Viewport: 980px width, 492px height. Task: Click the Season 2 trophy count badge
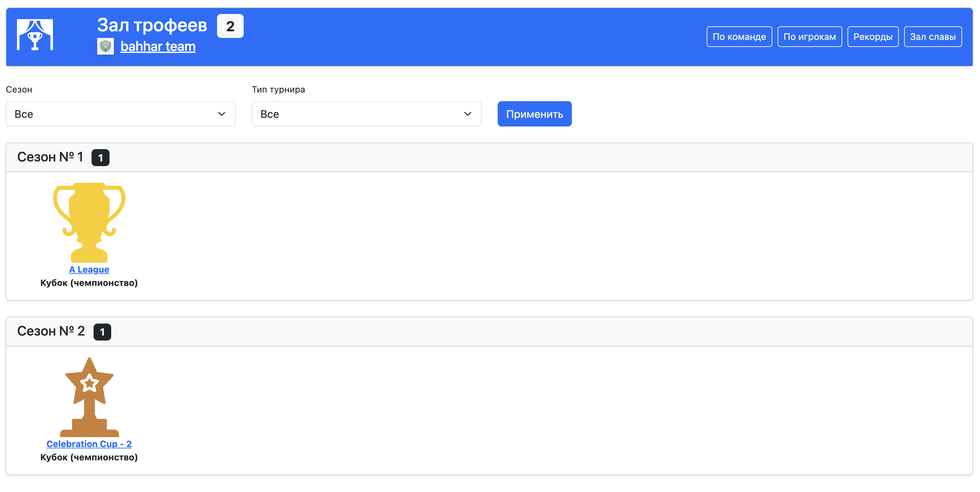tap(102, 332)
